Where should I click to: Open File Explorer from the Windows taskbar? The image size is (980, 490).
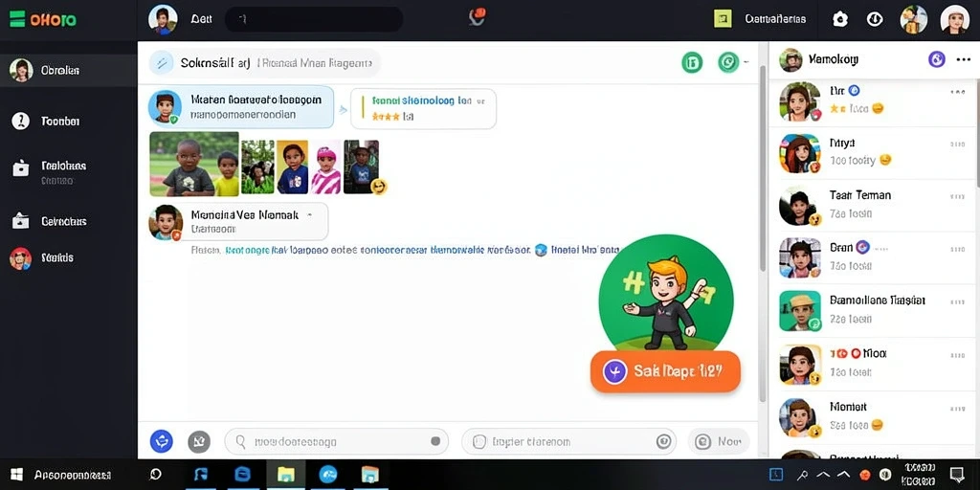click(285, 475)
